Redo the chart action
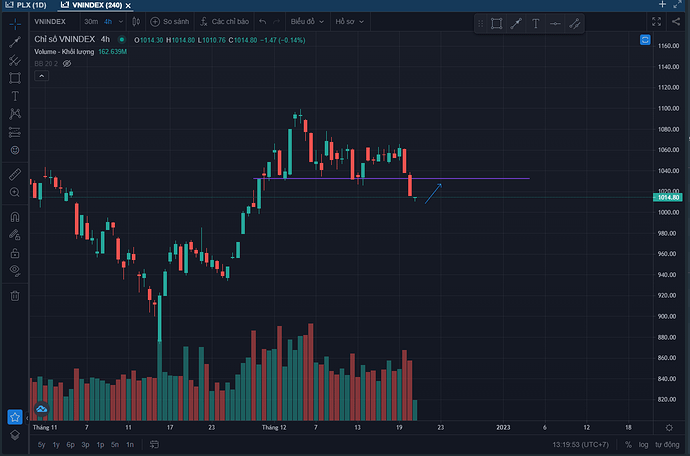 click(276, 22)
